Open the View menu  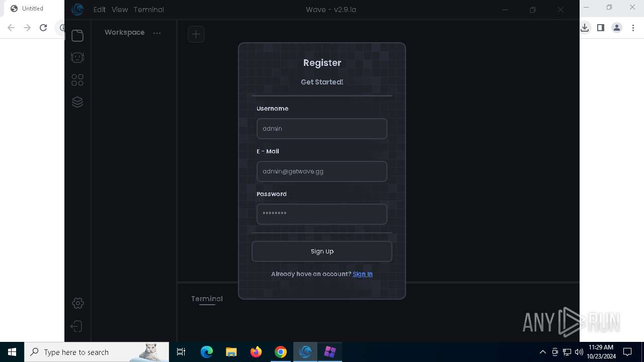click(x=120, y=10)
